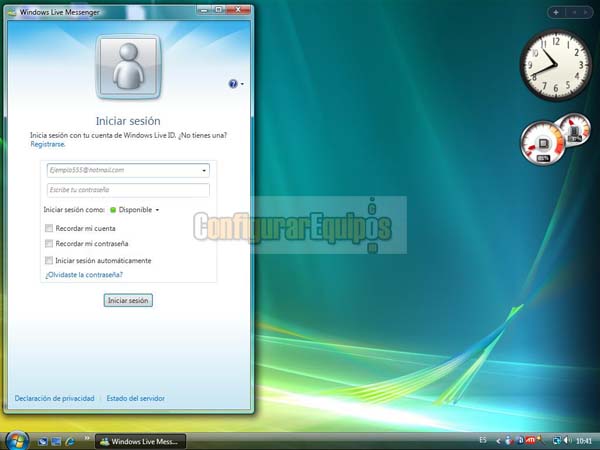600x450 pixels.
Task: Enable Iniciar sesión automáticamente
Action: pyautogui.click(x=49, y=261)
